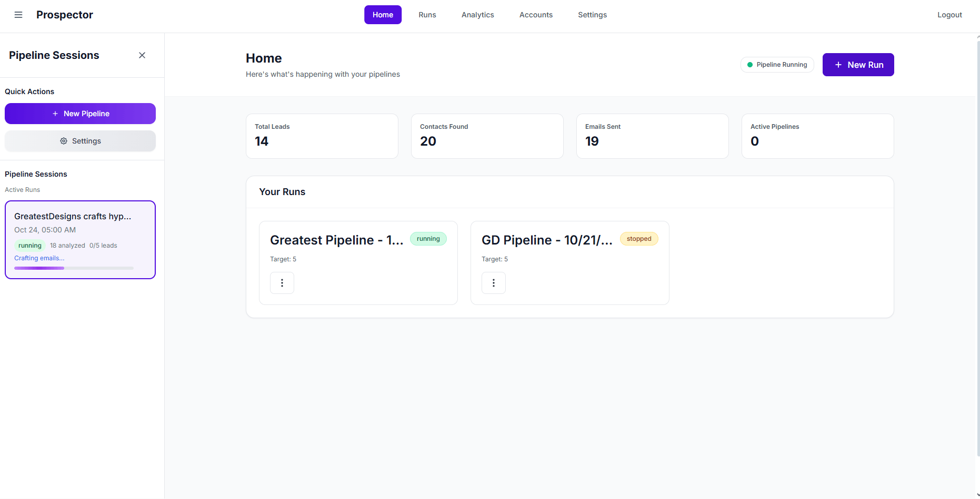Image resolution: width=980 pixels, height=499 pixels.
Task: Click the running badge on GreatestDesigns sidebar session
Action: 30,245
